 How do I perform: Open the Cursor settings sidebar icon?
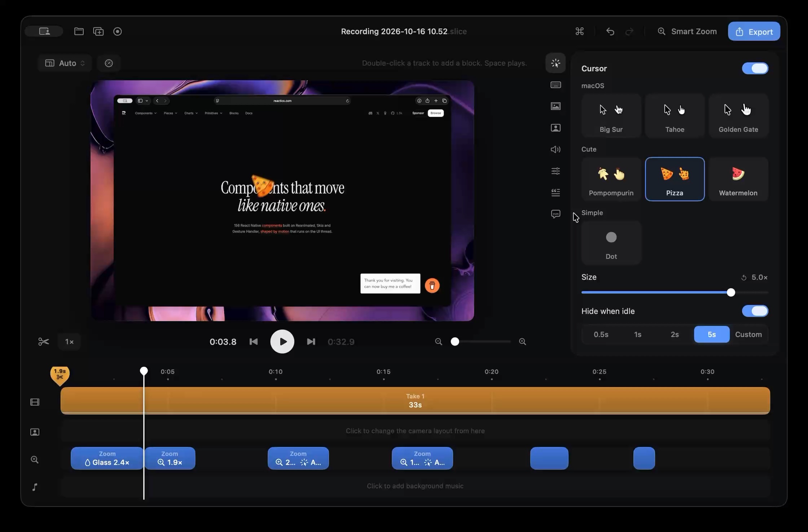[x=555, y=63]
